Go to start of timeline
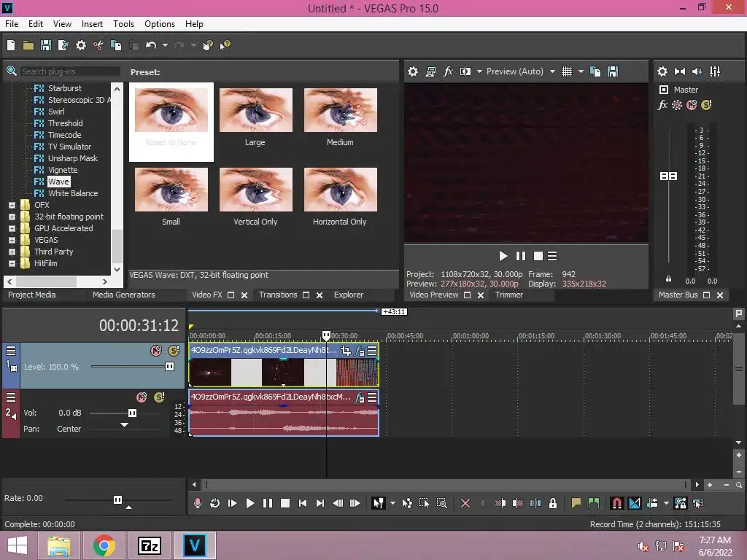 pyautogui.click(x=303, y=503)
